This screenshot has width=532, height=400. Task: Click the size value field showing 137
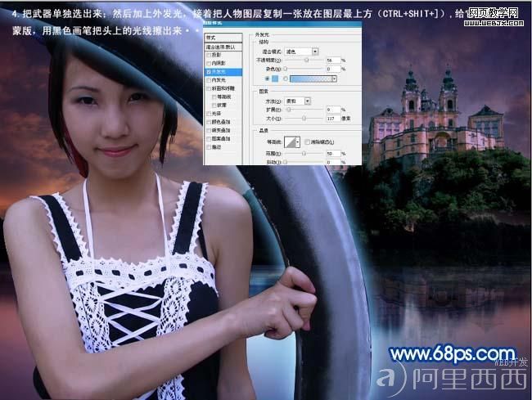(333, 119)
